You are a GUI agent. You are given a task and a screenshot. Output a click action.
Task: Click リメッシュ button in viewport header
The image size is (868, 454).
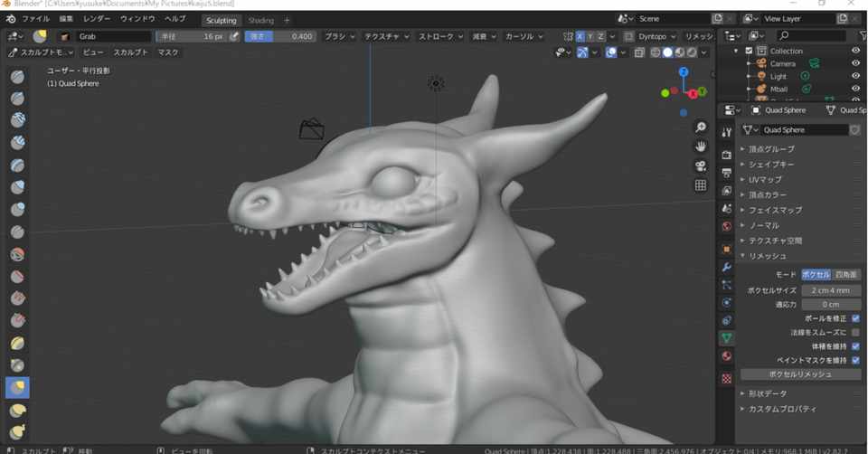(x=699, y=36)
